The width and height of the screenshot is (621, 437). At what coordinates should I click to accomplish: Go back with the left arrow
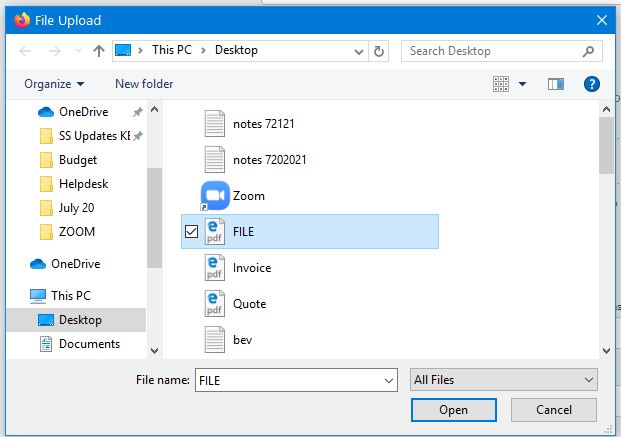[25, 51]
